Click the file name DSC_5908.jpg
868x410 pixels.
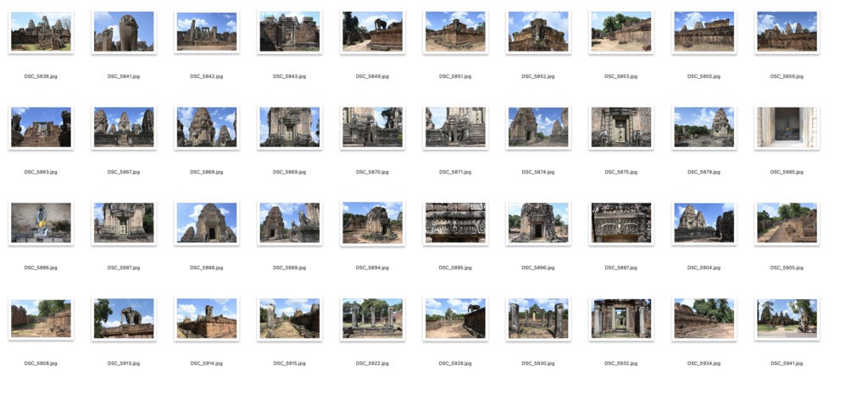tap(41, 363)
